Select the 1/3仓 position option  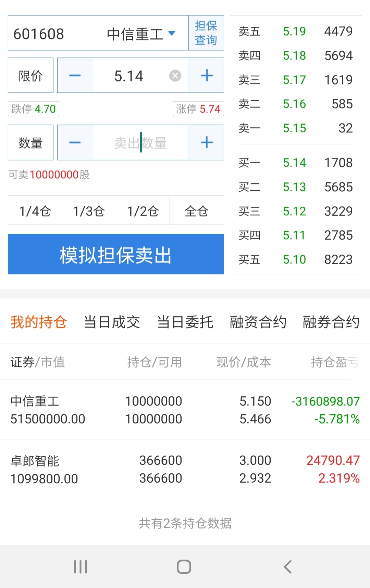tap(89, 210)
